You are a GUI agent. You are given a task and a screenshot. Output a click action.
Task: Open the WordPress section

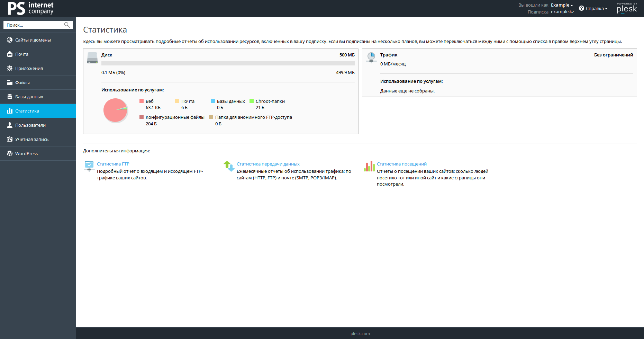tap(38, 153)
